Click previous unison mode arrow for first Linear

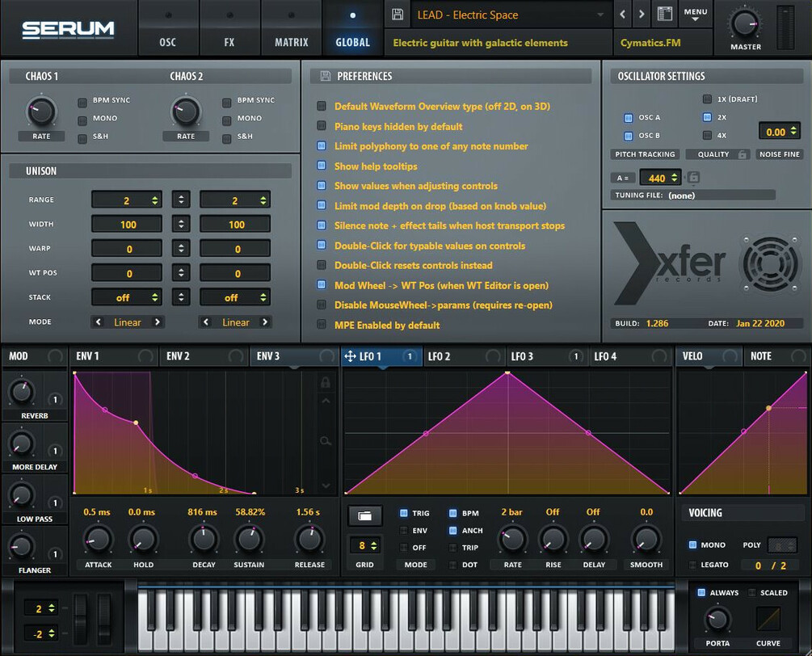[99, 322]
